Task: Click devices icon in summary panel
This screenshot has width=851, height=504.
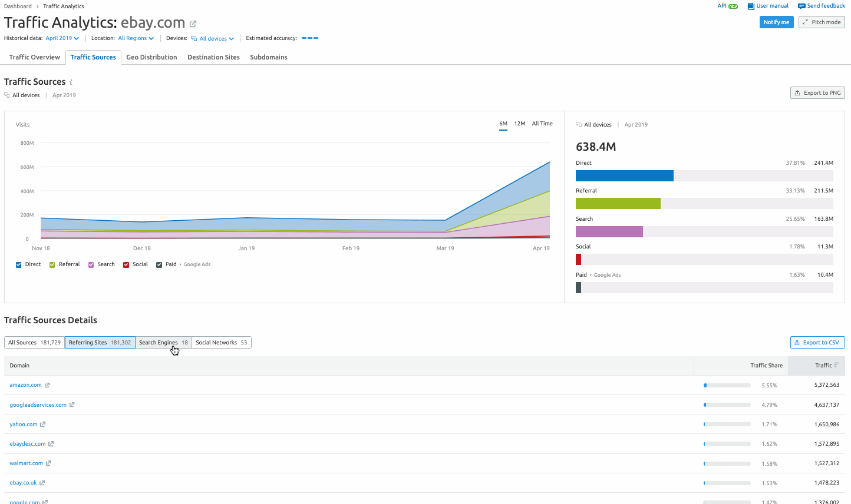Action: (x=579, y=125)
